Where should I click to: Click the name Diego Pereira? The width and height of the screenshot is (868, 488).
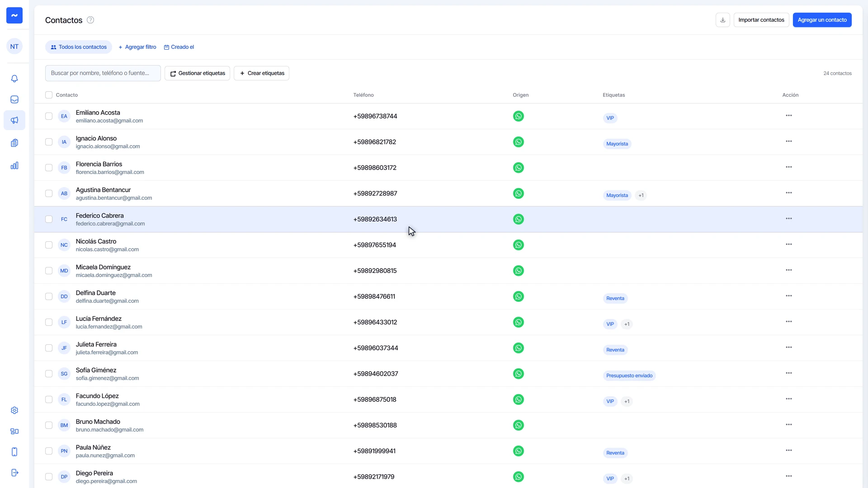tap(94, 473)
